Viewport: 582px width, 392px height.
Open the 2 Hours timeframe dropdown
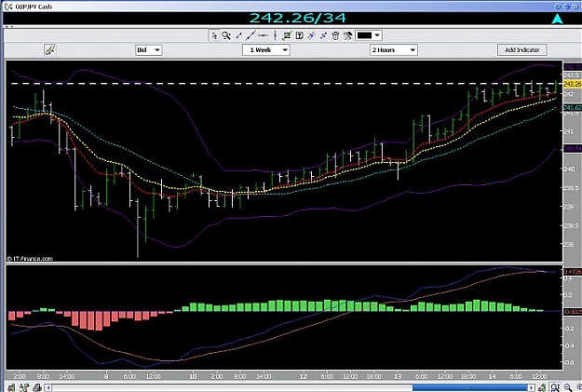tap(394, 50)
